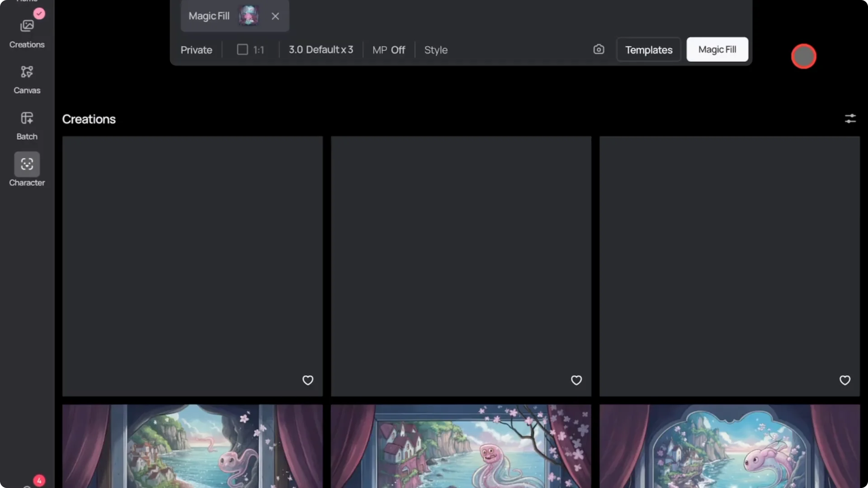868x488 pixels.
Task: Select the Magic Fill mode tab
Action: (208, 16)
